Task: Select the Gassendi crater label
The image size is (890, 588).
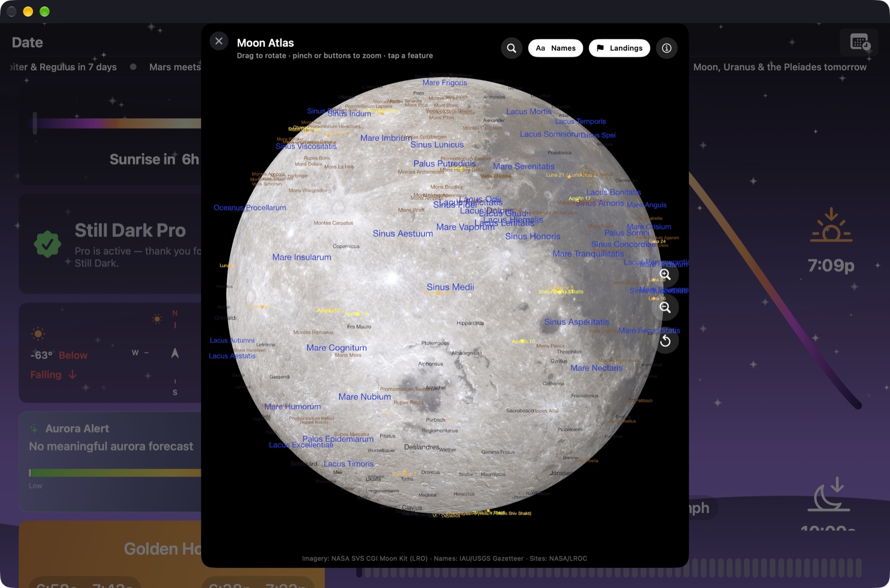Action: tap(279, 377)
